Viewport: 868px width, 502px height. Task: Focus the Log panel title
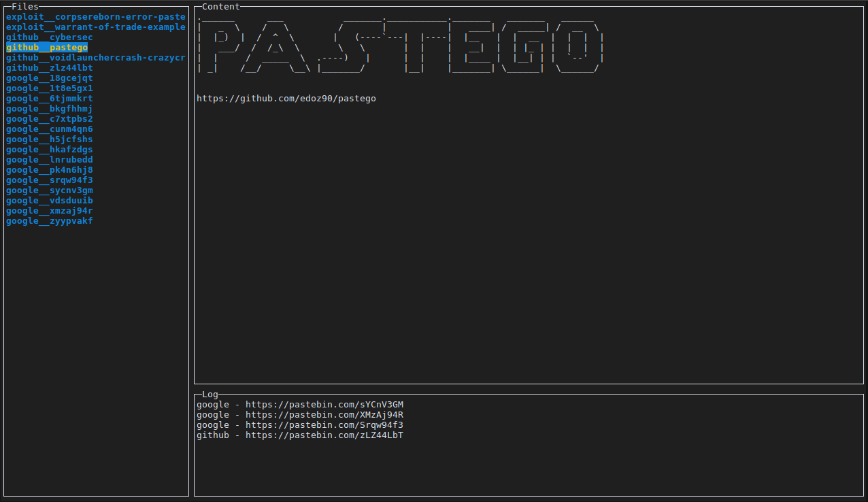coord(210,395)
